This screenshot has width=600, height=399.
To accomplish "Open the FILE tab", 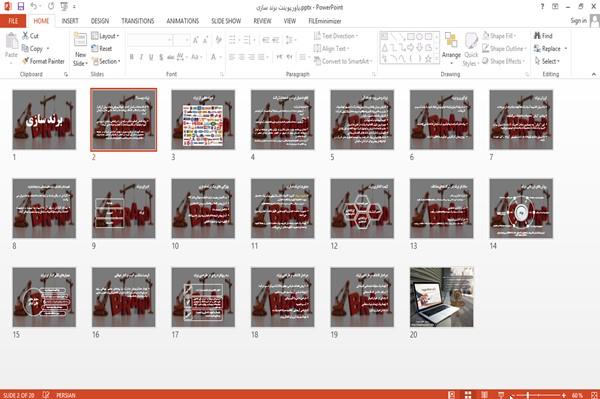I will click(x=13, y=21).
